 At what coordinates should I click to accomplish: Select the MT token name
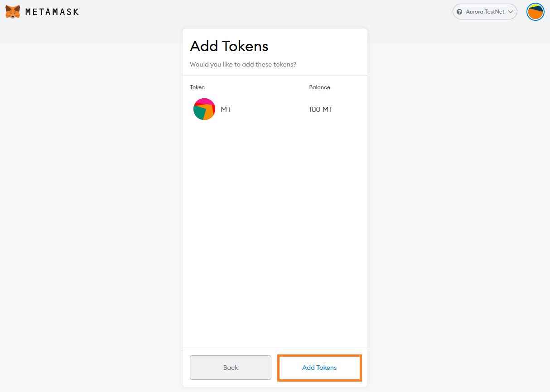point(226,110)
